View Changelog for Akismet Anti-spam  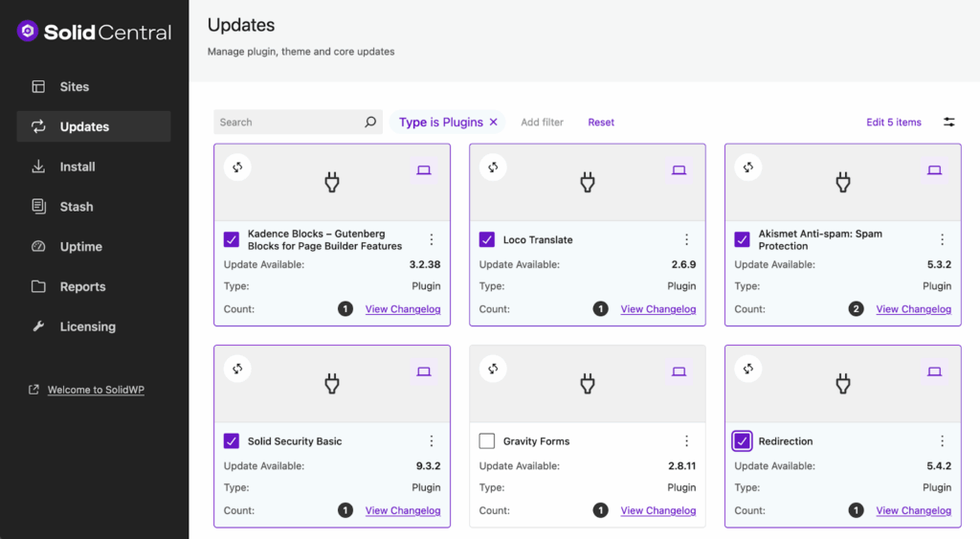(x=913, y=309)
